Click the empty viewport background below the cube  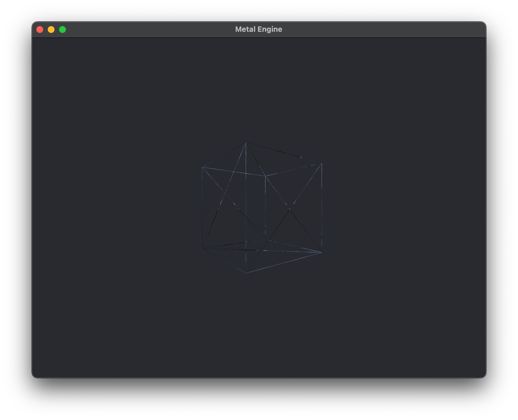point(258,326)
